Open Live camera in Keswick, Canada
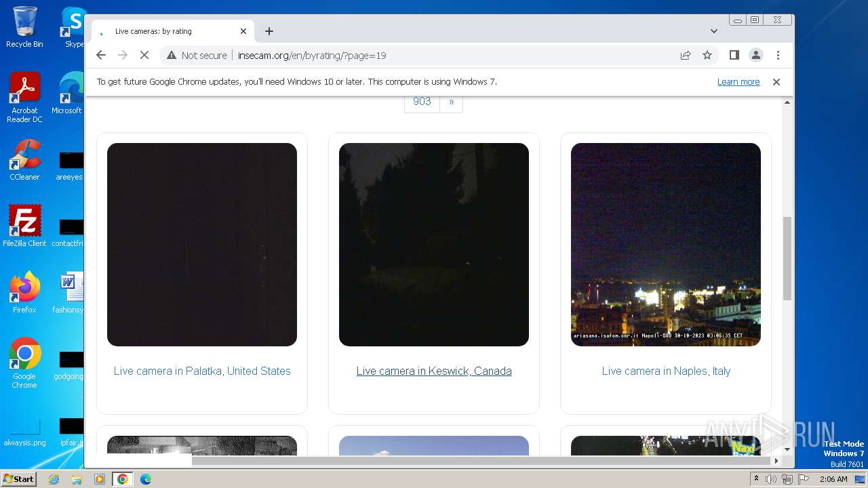This screenshot has height=488, width=868. (x=434, y=371)
